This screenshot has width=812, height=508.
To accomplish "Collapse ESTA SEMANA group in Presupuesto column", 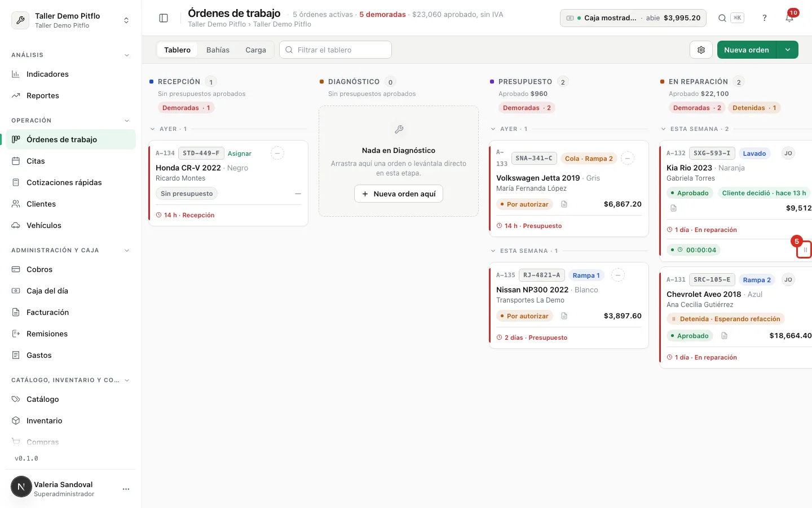I will 493,251.
